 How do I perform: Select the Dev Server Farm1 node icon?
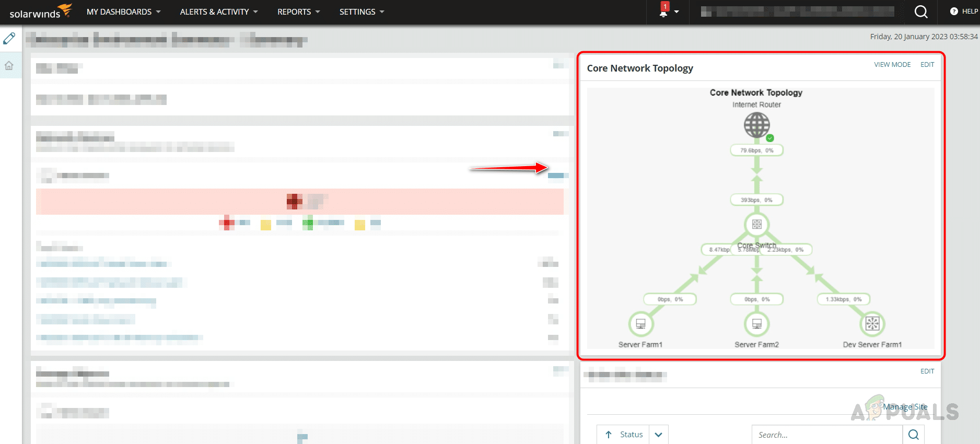[x=872, y=324]
